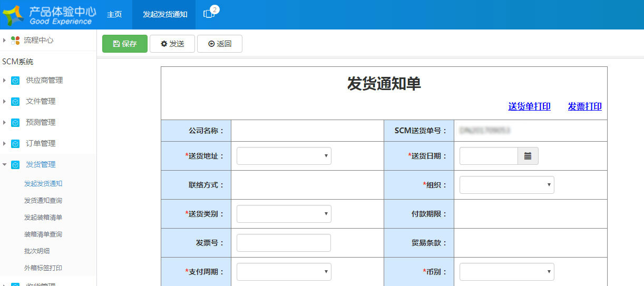Screen dimensions: 644x286
Task: Open the 币别 dropdown
Action: (507, 272)
